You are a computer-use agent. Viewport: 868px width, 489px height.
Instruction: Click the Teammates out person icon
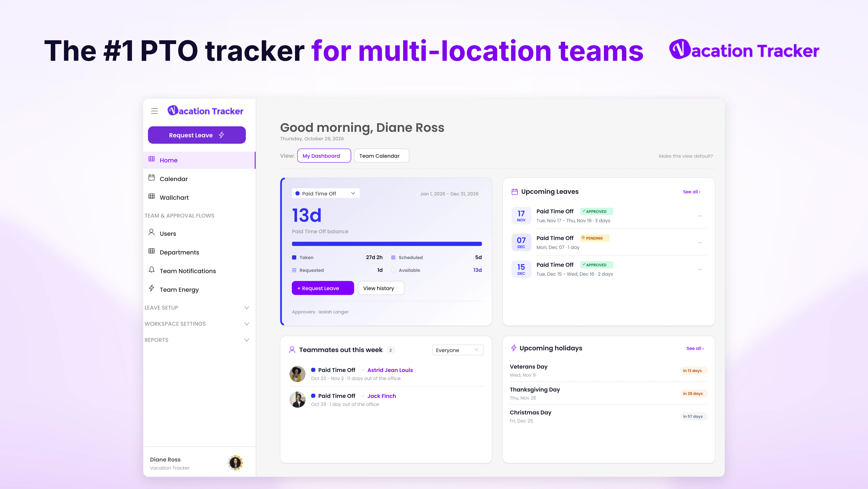pos(292,350)
